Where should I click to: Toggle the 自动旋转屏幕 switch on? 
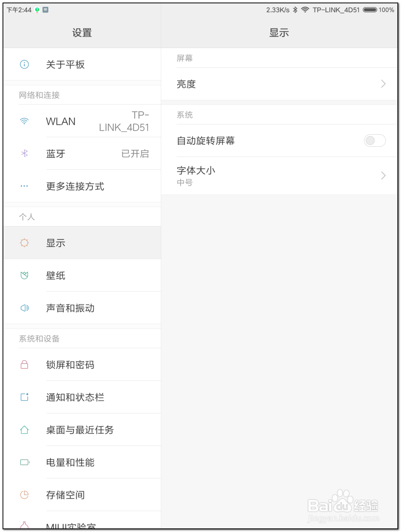(374, 141)
